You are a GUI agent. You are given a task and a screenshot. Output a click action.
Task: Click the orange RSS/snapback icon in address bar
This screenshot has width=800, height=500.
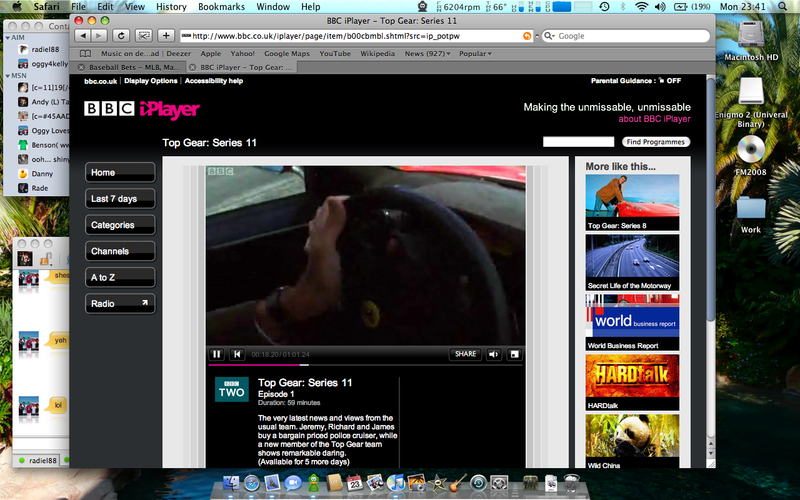click(527, 36)
